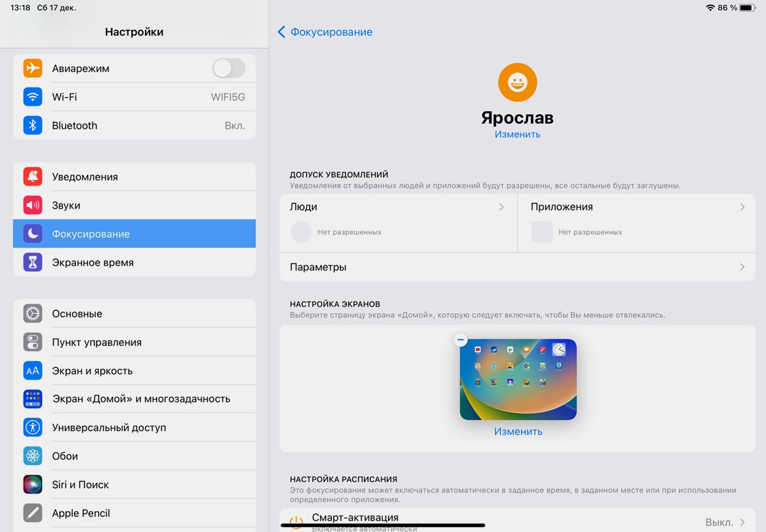Screen dimensions: 766x532
Task: Open Обои settings
Action: [x=134, y=456]
